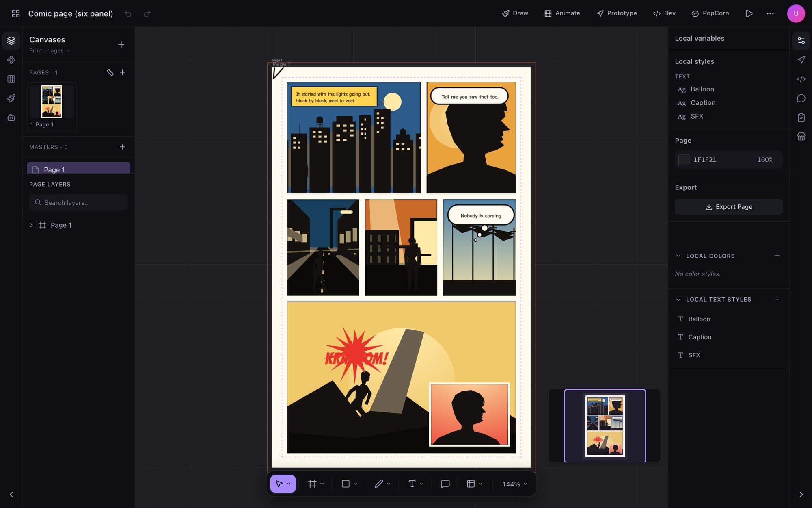This screenshot has width=812, height=508.
Task: Open the Print · pages dropdown
Action: tap(50, 50)
